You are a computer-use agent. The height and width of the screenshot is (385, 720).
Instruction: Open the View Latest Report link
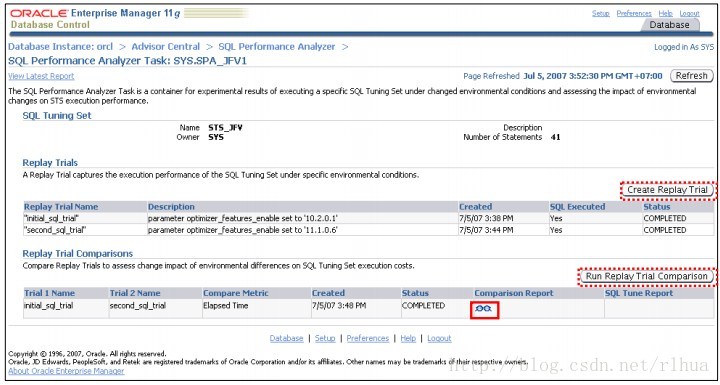[x=41, y=76]
